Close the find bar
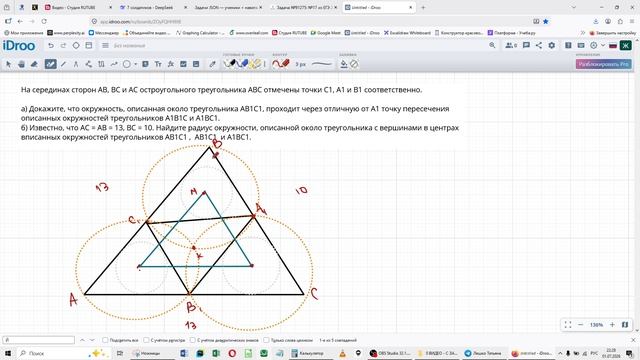The width and height of the screenshot is (640, 360). (633, 340)
